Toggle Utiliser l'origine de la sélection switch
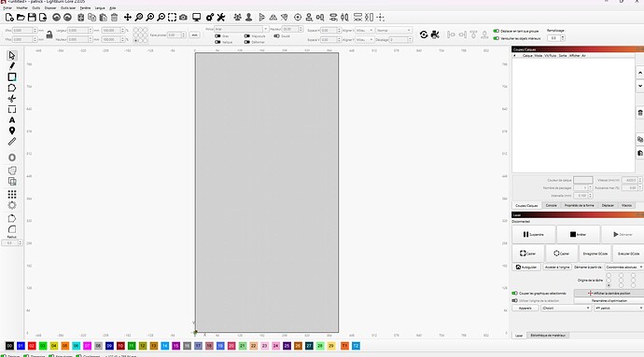 514,300
